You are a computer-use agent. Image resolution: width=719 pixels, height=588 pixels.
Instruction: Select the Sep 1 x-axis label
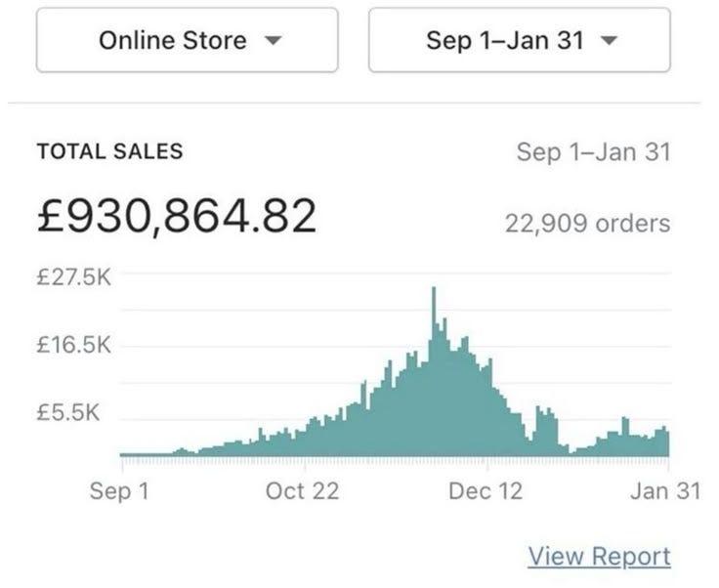(119, 490)
